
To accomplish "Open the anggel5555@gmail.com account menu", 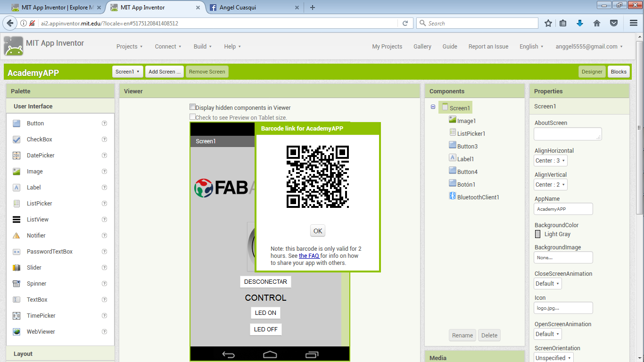I will click(589, 47).
